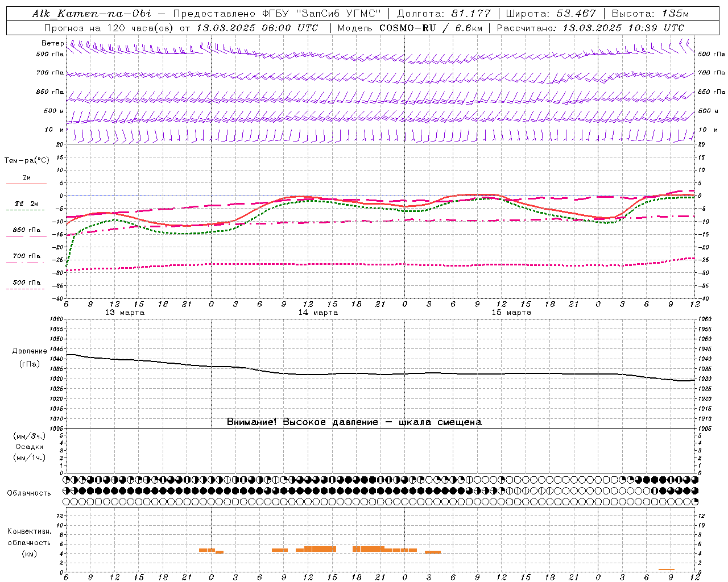Screen dimensions: 728x582
Task: Click the Ветер wind panel label
Action: (53, 43)
